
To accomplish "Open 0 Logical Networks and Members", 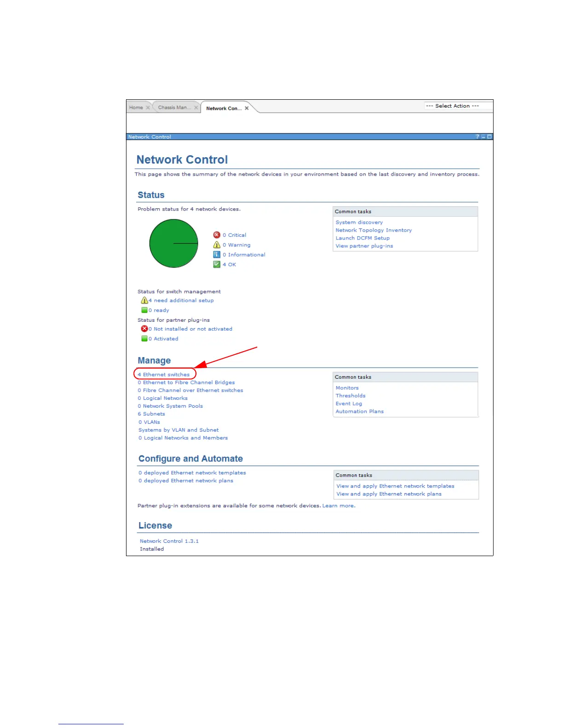I will pyautogui.click(x=183, y=438).
